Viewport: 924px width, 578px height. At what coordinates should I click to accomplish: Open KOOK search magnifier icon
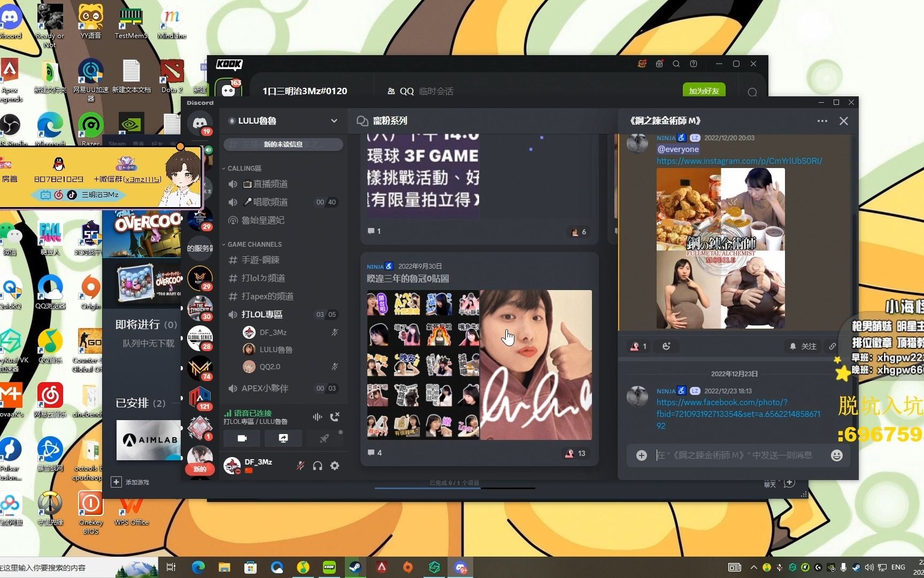676,64
